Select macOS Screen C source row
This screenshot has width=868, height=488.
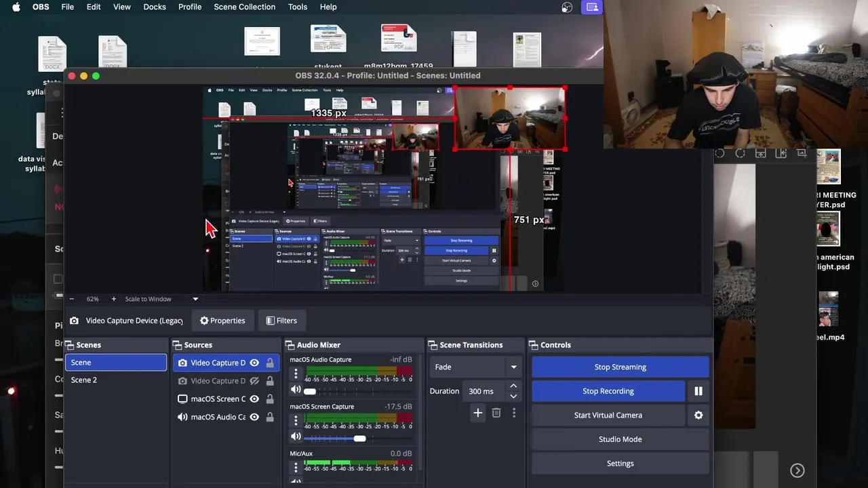pos(226,399)
